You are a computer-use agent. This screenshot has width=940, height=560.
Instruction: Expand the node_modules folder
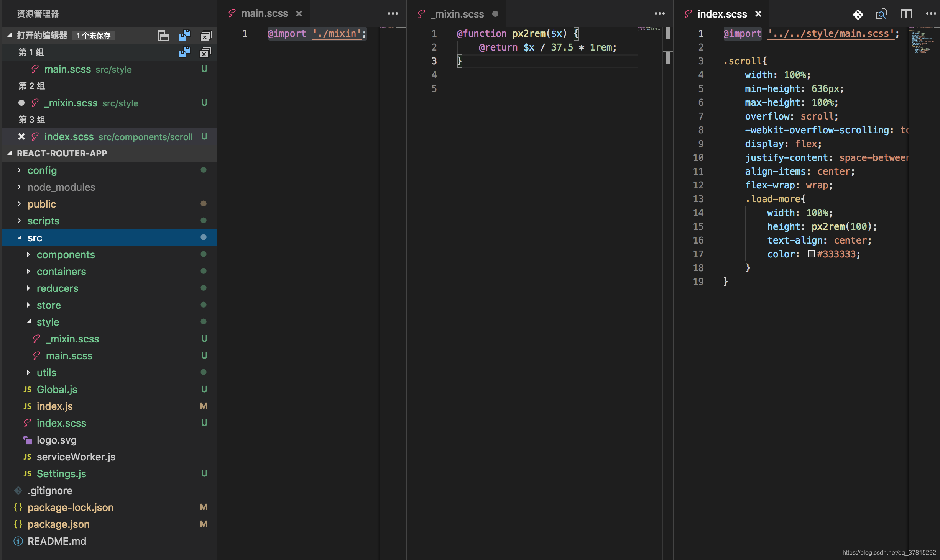tap(19, 187)
